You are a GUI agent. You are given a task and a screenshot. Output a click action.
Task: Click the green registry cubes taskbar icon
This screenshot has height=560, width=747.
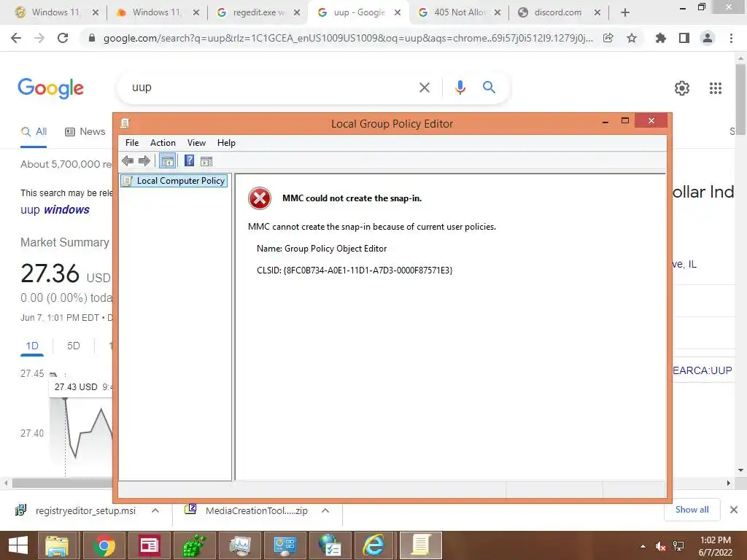tap(194, 545)
